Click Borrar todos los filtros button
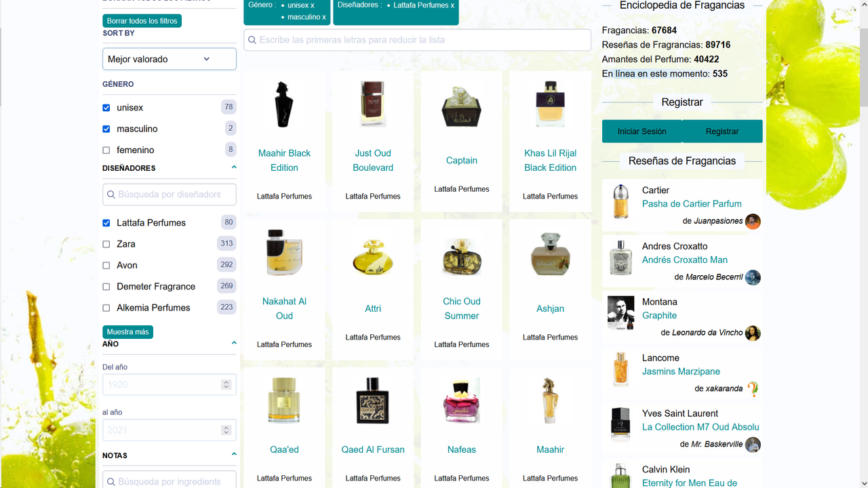The image size is (868, 488). coord(142,21)
